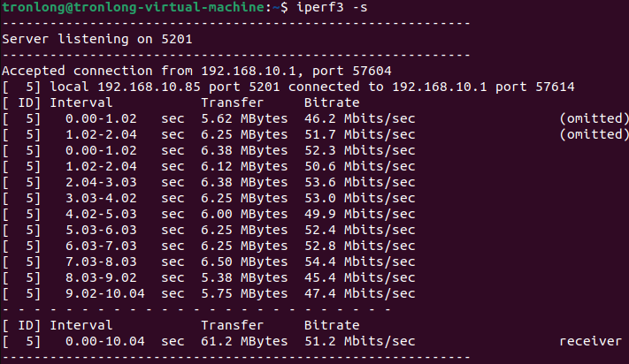Image resolution: width=629 pixels, height=364 pixels.
Task: Click the iperf3 -s command text
Action: 332,8
